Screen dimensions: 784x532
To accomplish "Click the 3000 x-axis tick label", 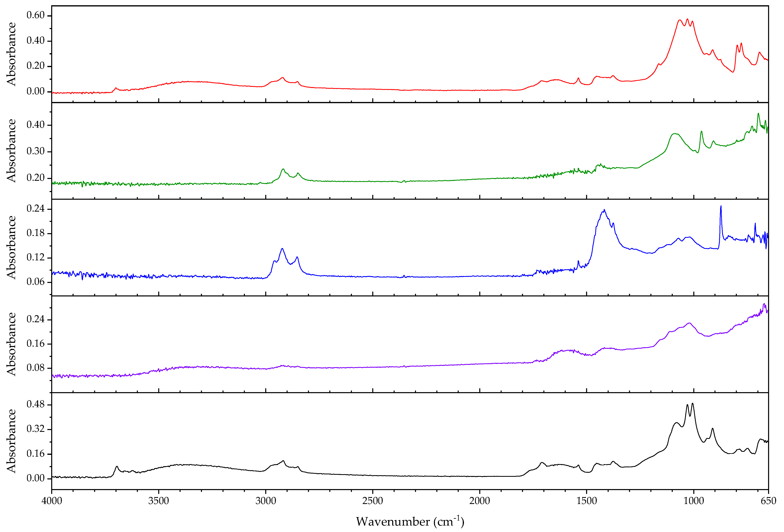I will click(265, 501).
